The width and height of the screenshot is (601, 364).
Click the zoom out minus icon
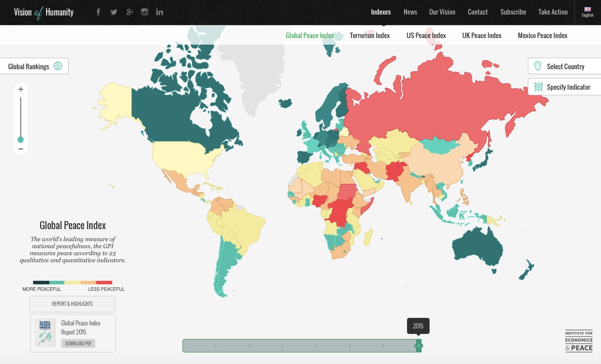21,149
